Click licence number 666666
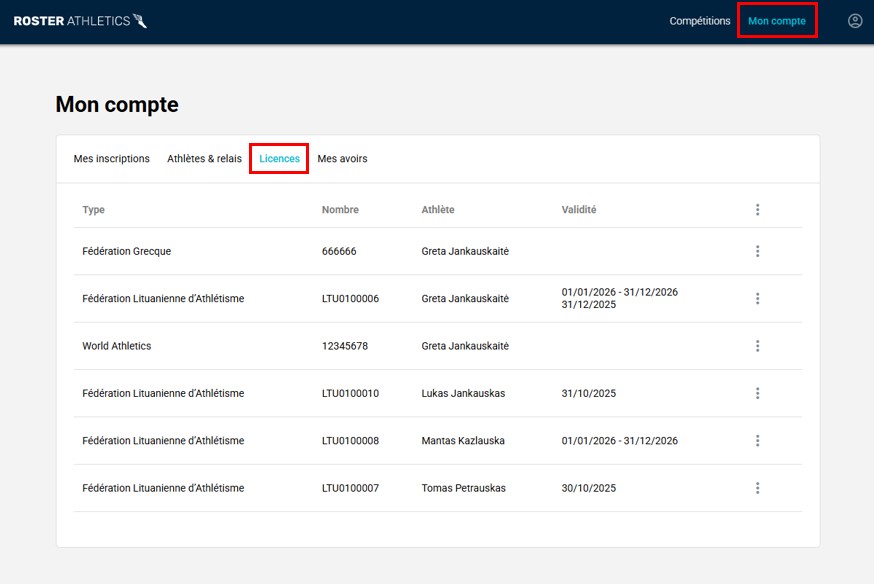Image resolution: width=874 pixels, height=584 pixels. (x=339, y=251)
